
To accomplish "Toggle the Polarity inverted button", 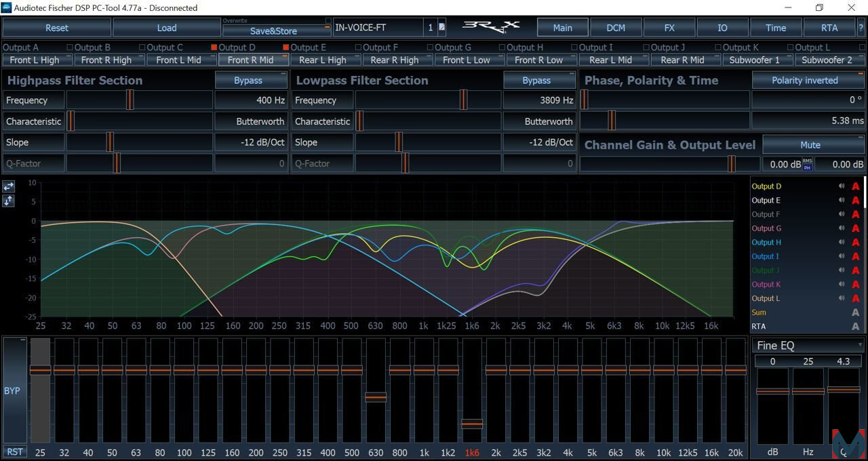I will [x=808, y=80].
